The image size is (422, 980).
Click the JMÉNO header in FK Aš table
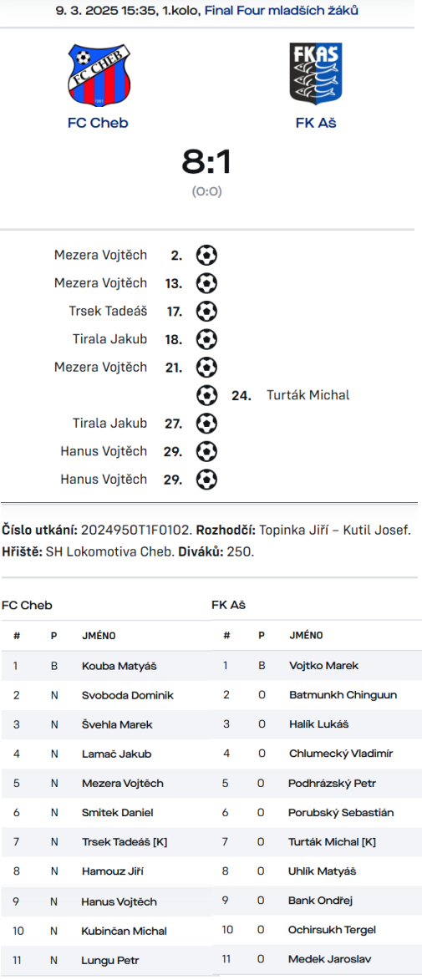[x=306, y=636]
